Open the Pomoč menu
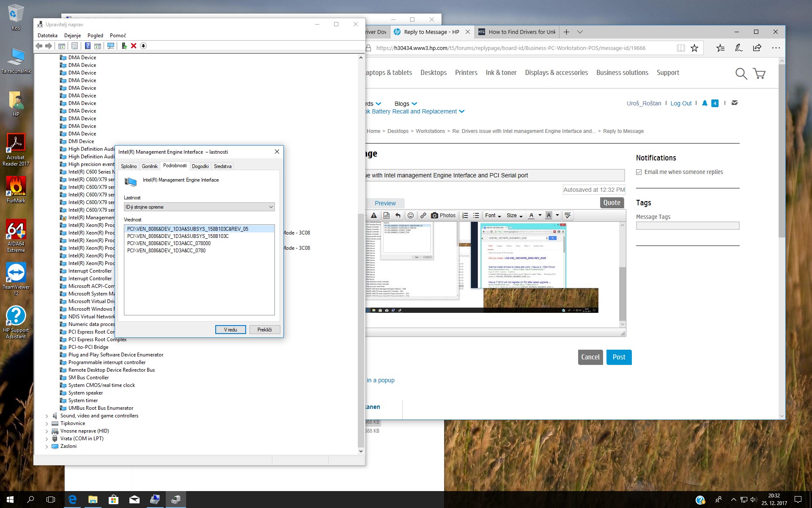Screen dimensions: 812x508 [x=118, y=36]
